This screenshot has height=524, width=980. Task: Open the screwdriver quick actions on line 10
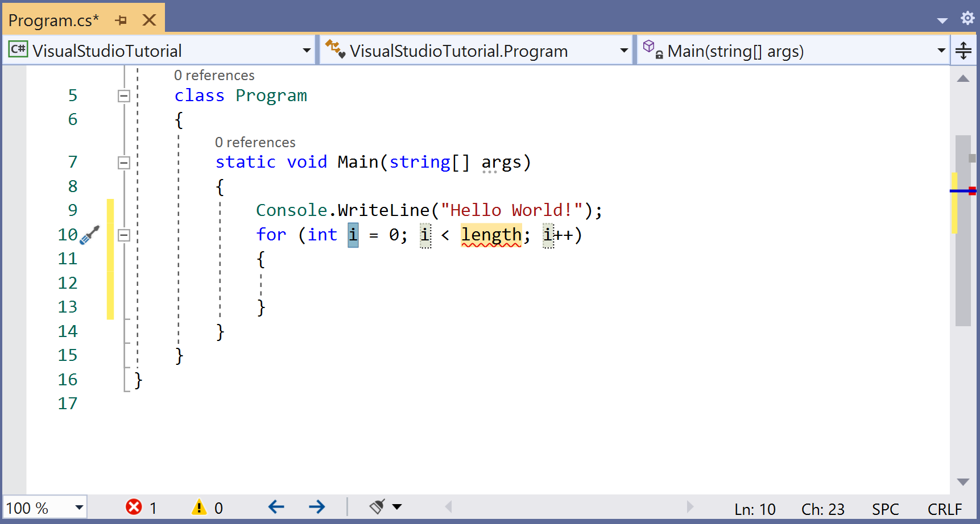pyautogui.click(x=90, y=235)
